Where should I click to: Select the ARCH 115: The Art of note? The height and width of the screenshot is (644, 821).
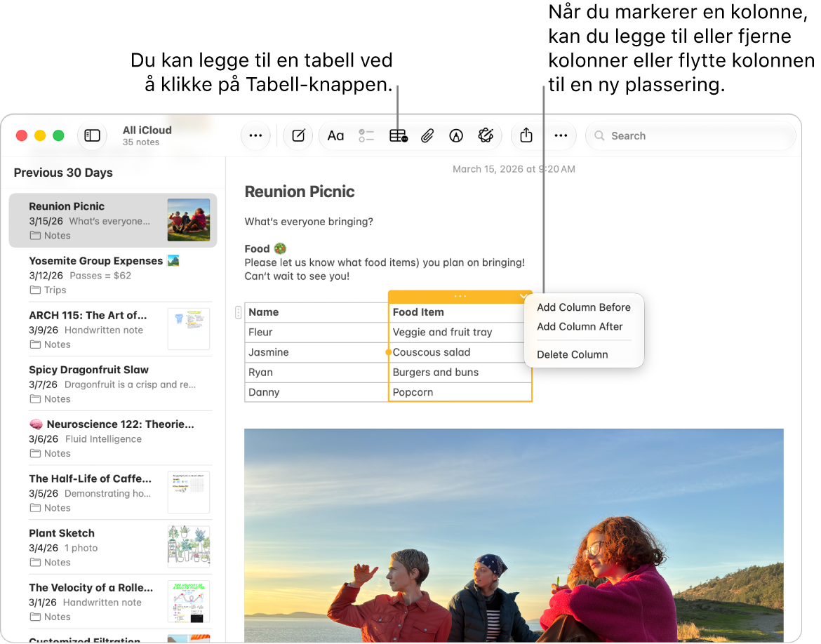pyautogui.click(x=113, y=329)
